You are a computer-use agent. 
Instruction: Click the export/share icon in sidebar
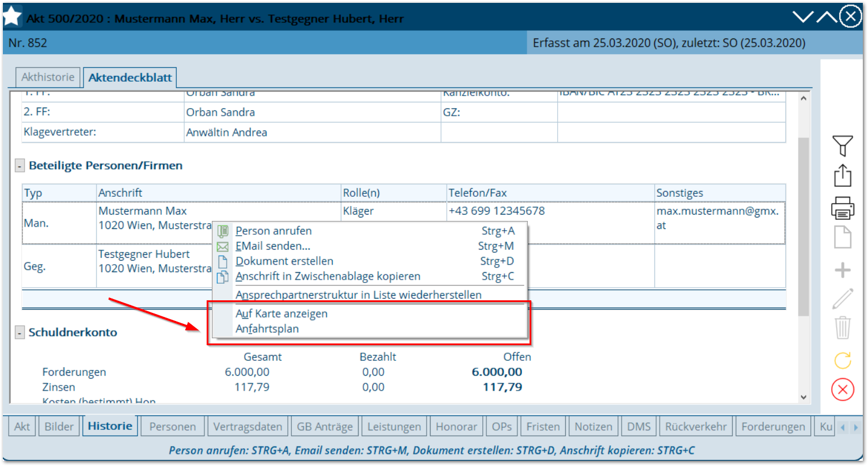842,175
